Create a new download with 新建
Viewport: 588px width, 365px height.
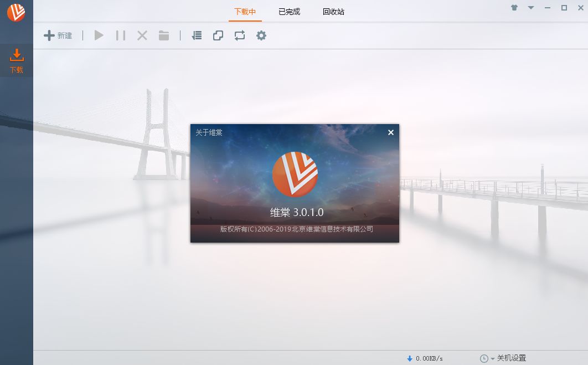(x=58, y=35)
